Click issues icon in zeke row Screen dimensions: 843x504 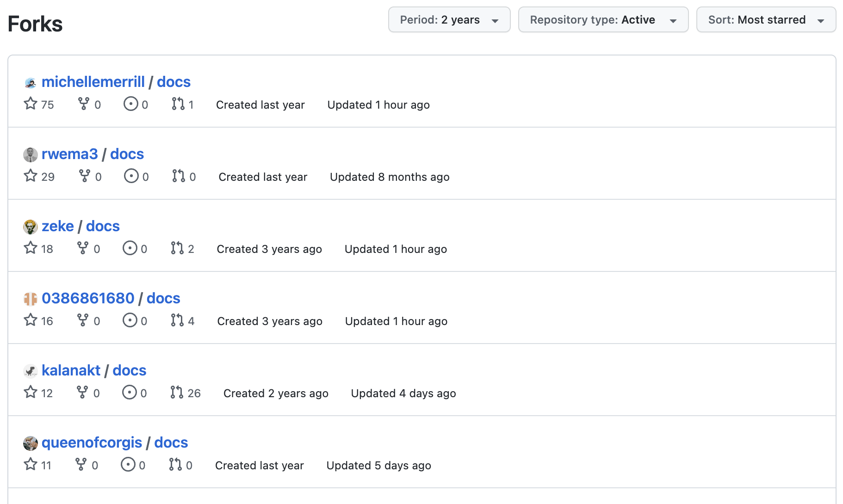coord(130,248)
